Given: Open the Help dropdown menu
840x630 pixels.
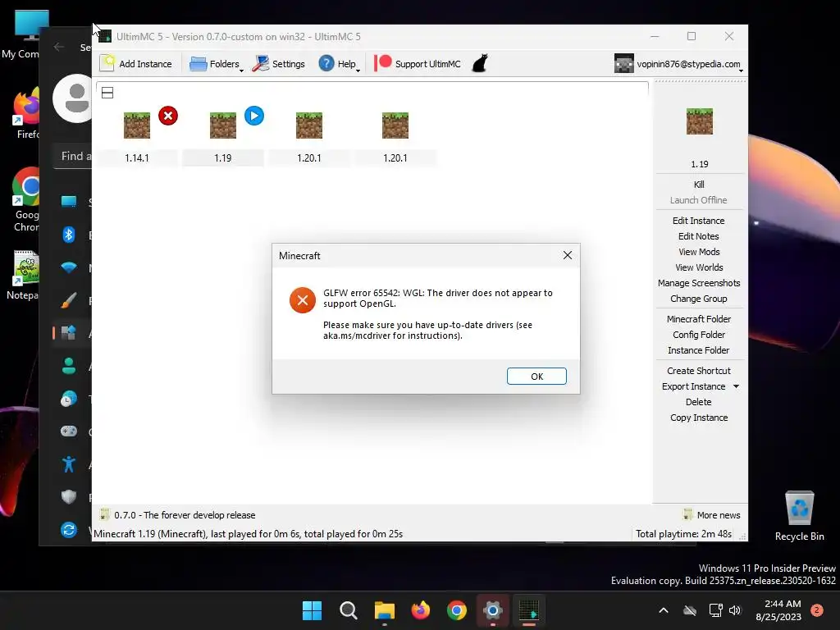Looking at the screenshot, I should pyautogui.click(x=339, y=64).
